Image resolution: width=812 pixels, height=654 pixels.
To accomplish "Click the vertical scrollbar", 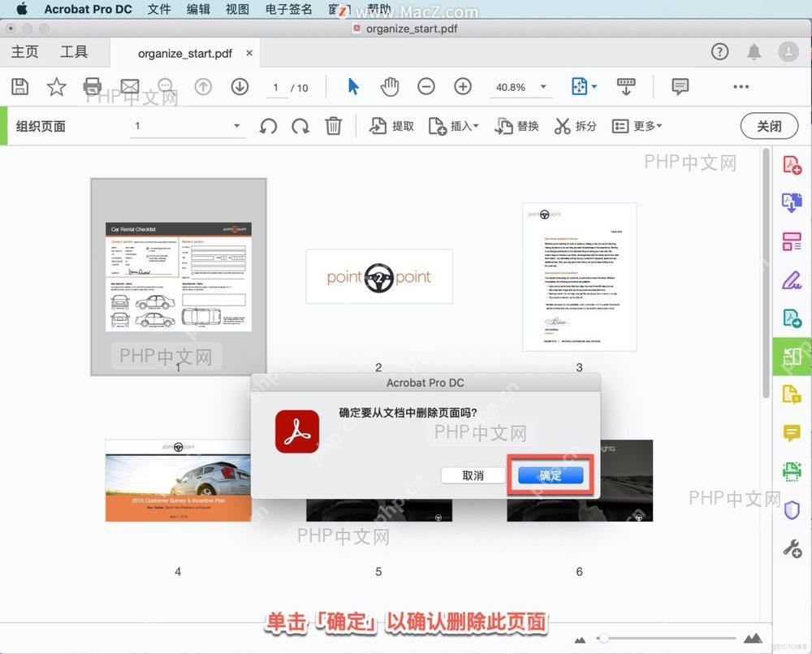I will pos(766,273).
